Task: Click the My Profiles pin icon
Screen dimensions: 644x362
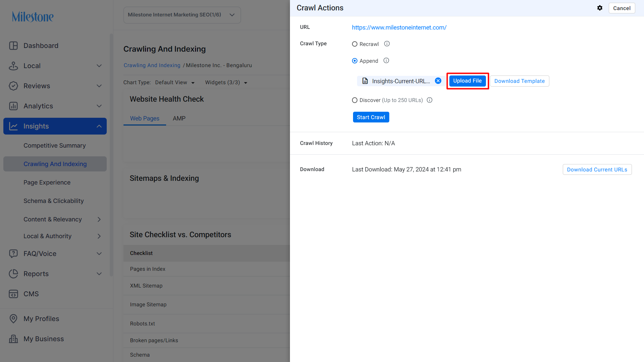Action: pos(13,319)
